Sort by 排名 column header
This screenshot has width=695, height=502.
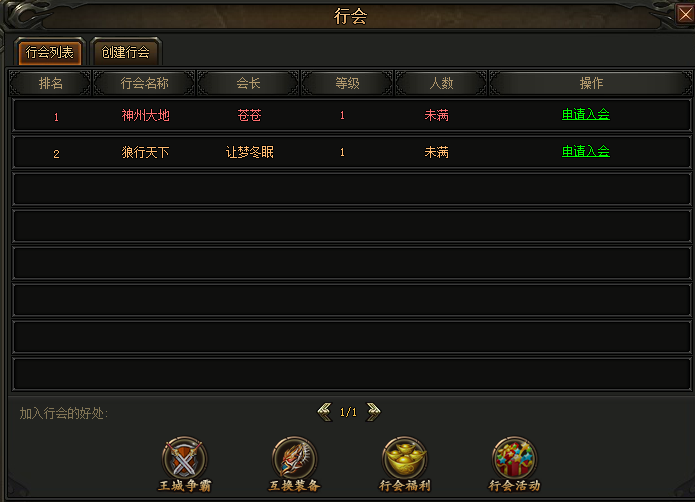pyautogui.click(x=50, y=83)
